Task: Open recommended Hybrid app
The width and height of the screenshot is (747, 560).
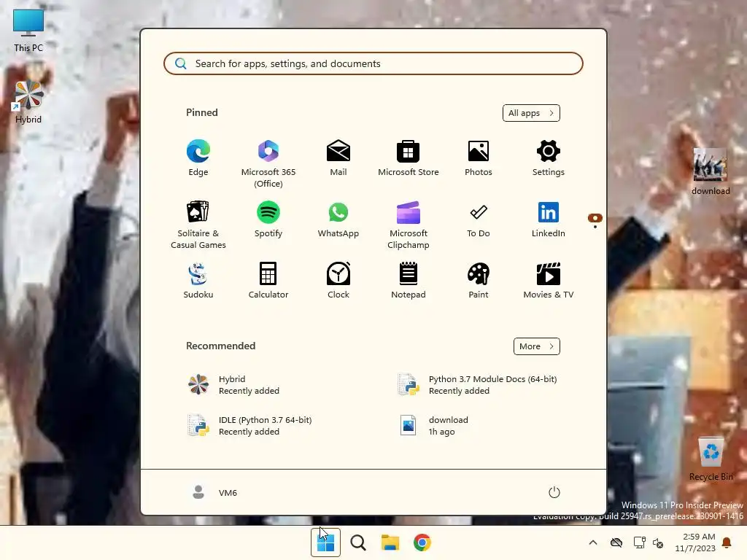Action: pos(234,385)
